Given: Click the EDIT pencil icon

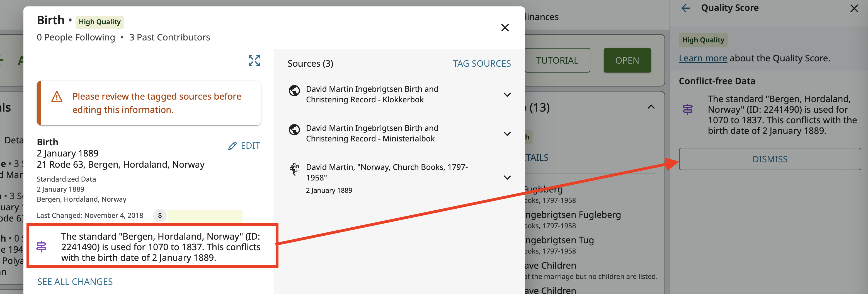Looking at the screenshot, I should (x=232, y=146).
